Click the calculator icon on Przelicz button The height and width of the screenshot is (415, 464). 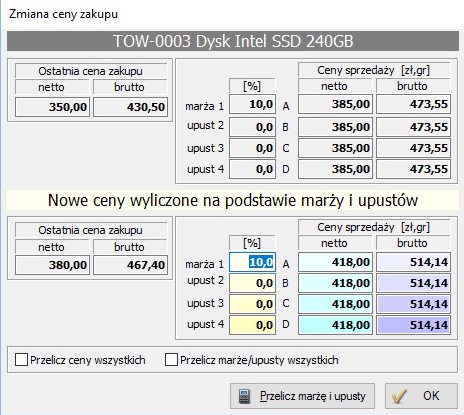click(x=244, y=396)
